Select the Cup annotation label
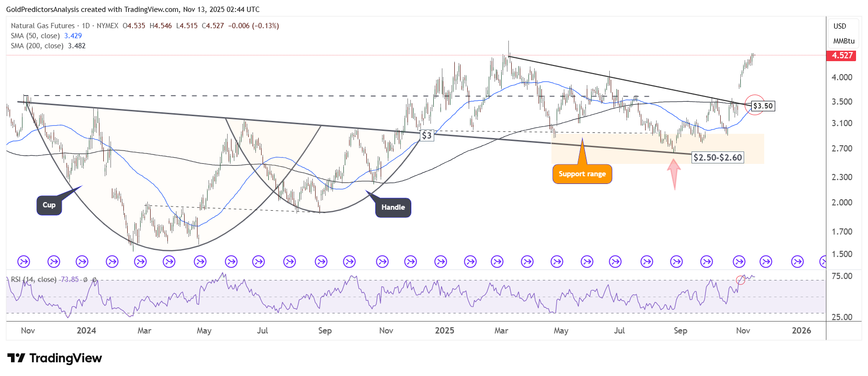 (x=49, y=205)
